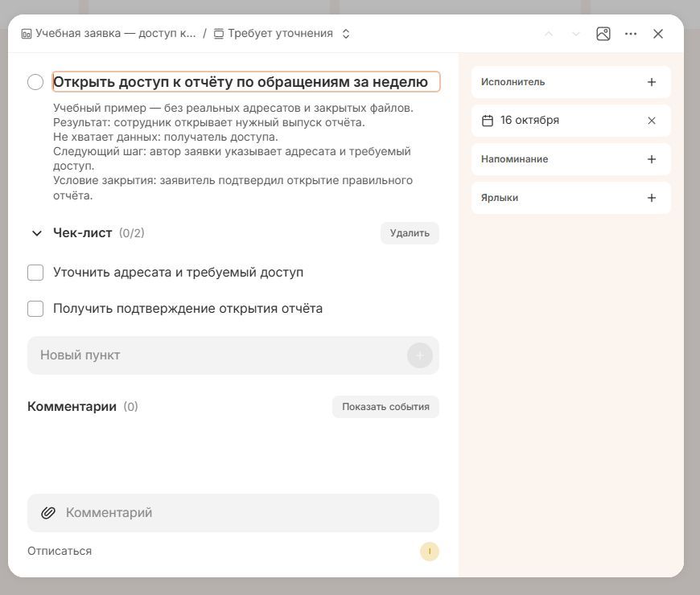700x595 pixels.
Task: Click the calendar icon beside 16 октября
Action: (488, 121)
